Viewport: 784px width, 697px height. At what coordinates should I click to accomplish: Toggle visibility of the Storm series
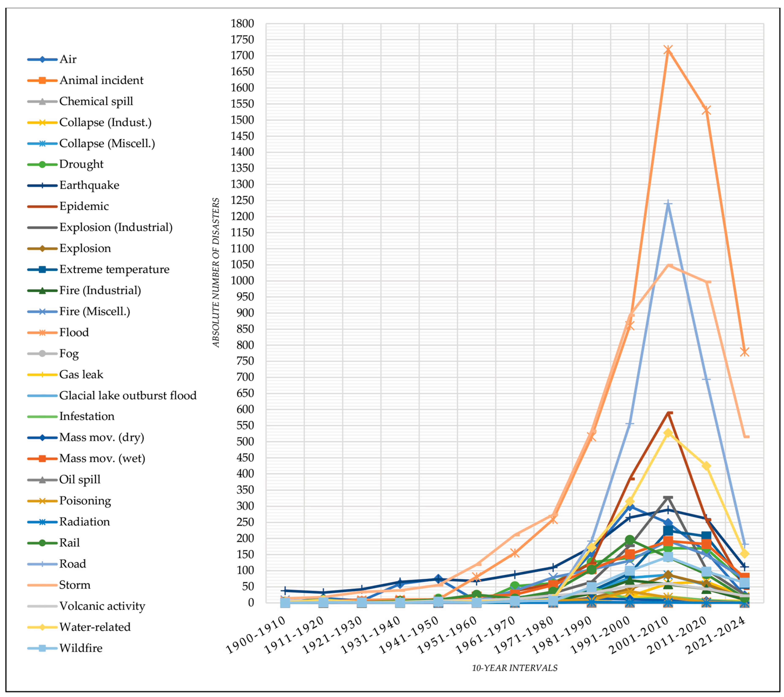click(x=75, y=584)
